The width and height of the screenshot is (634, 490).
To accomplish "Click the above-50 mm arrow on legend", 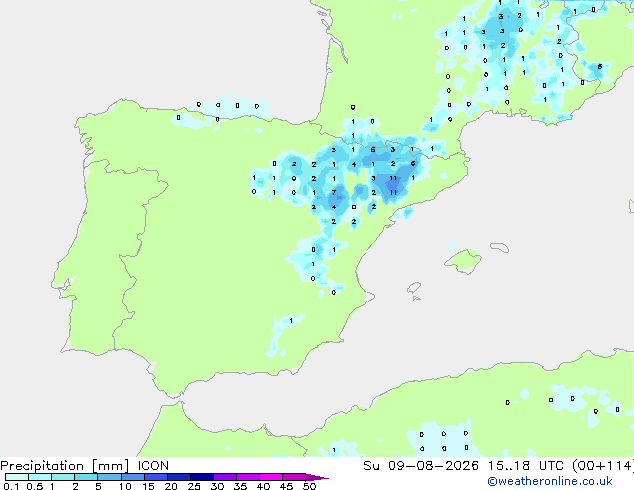I will click(x=317, y=477).
